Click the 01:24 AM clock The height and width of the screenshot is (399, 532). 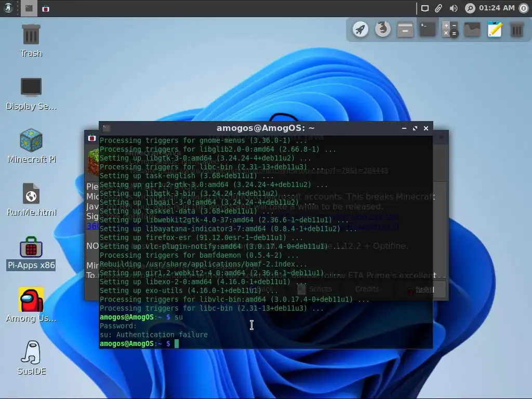497,8
